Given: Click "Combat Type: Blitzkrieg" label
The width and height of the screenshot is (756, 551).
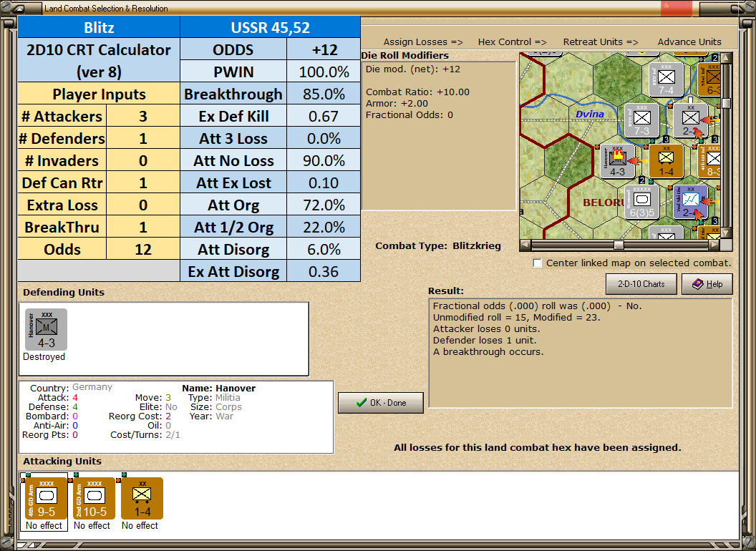Looking at the screenshot, I should click(438, 246).
